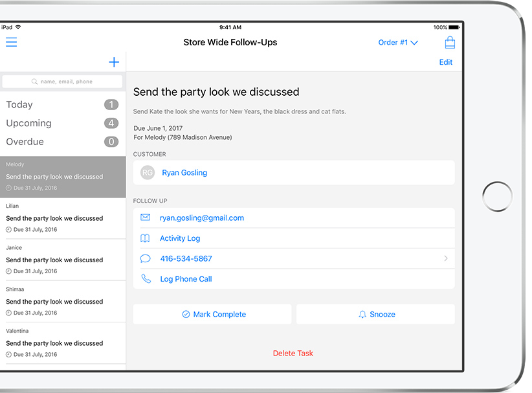This screenshot has width=532, height=393.
Task: Tap the plus icon to add follow-up
Action: pyautogui.click(x=114, y=62)
